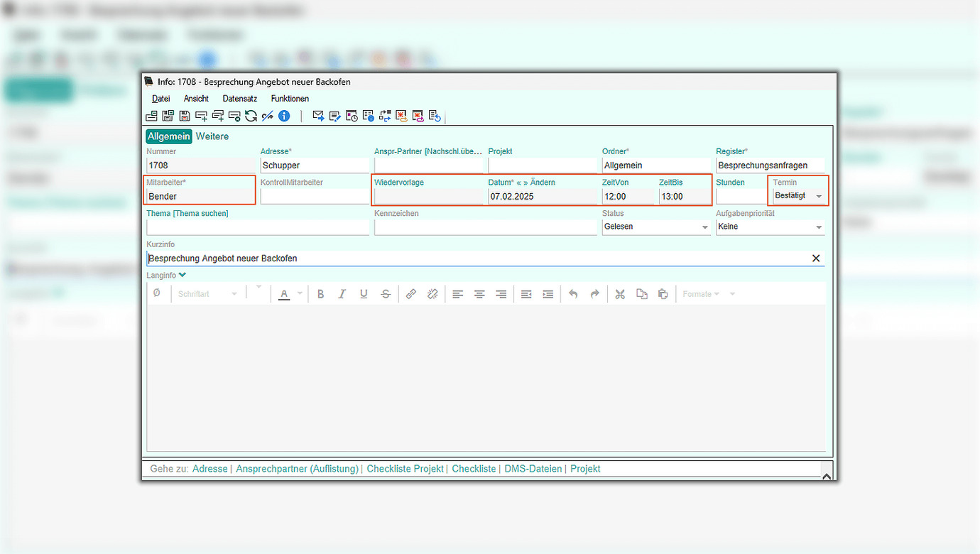Open the DMS-Dateien link
Screen dimensions: 980x554
[533, 469]
